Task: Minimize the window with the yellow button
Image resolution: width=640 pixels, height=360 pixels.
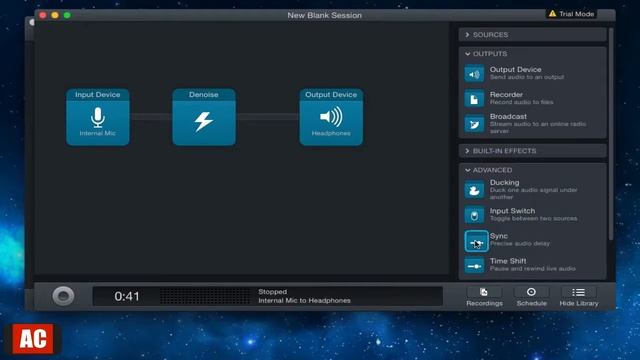Action: [x=55, y=16]
